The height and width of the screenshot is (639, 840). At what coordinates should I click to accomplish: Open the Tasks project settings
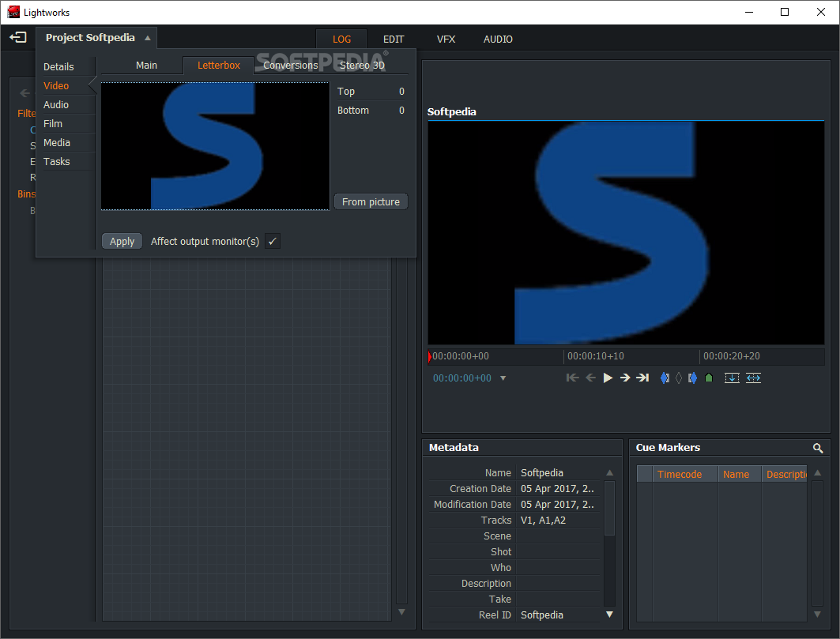(x=56, y=161)
